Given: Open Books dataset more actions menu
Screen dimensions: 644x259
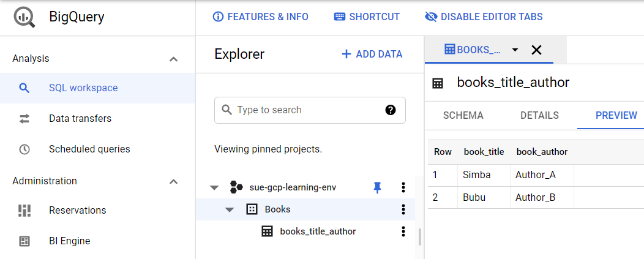Looking at the screenshot, I should coord(403,209).
